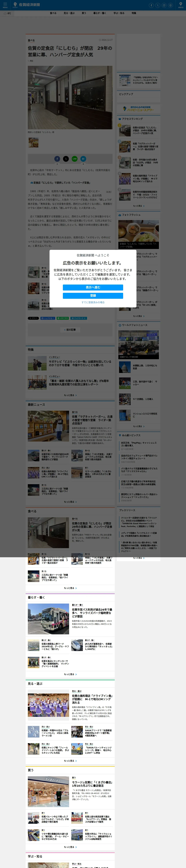Select 買う in the navigation bar
Screen dimensions: 186x868
84,13
